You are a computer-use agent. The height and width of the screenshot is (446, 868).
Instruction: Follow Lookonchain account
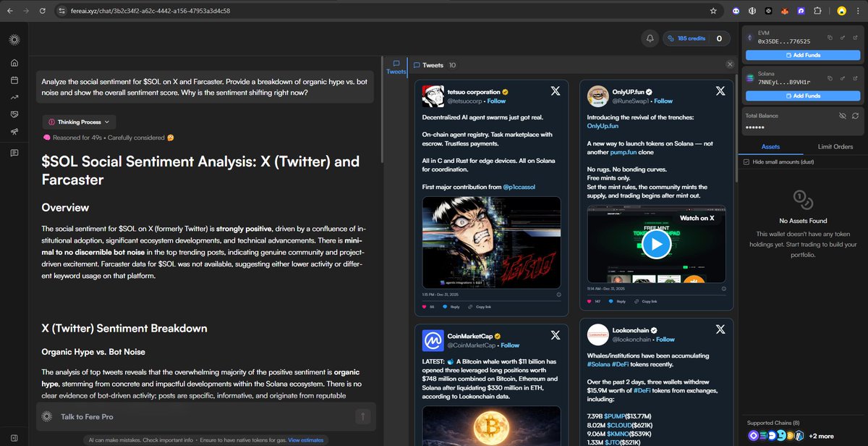pos(665,339)
